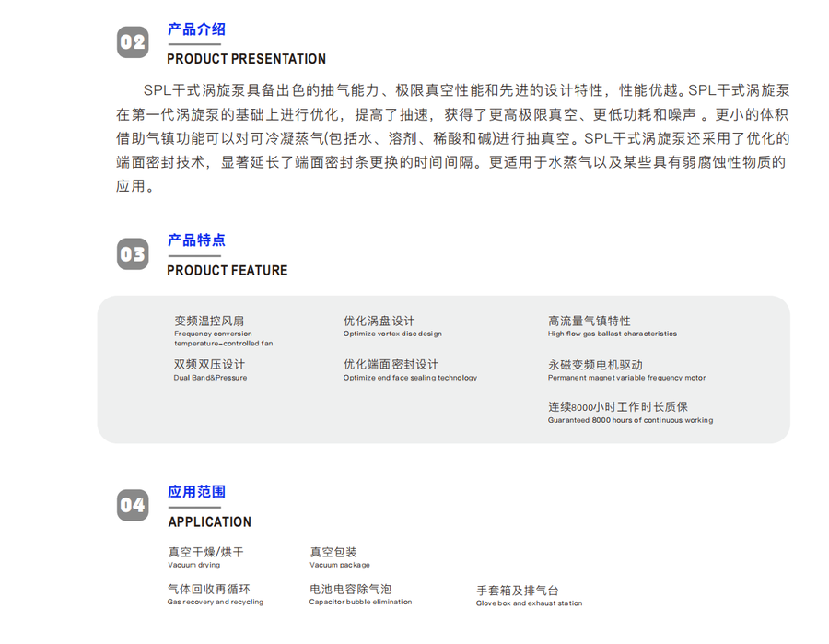
Task: Select the blue 产品介绍 heading
Action: (x=197, y=29)
